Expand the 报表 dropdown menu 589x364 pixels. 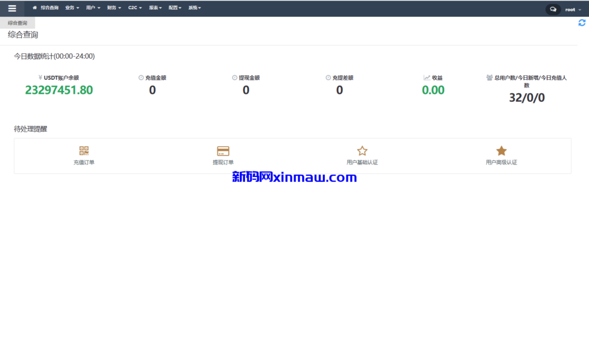coord(155,9)
